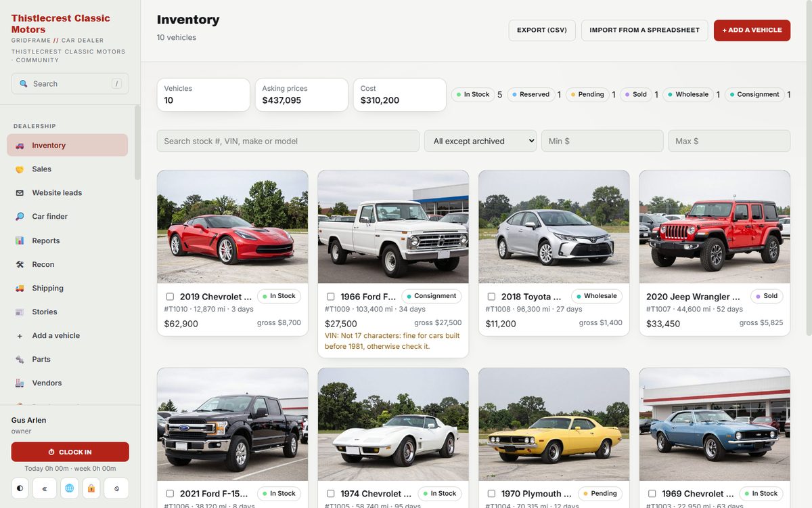This screenshot has height=508, width=812.
Task: Toggle the Sold status filter chip
Action: tap(636, 95)
